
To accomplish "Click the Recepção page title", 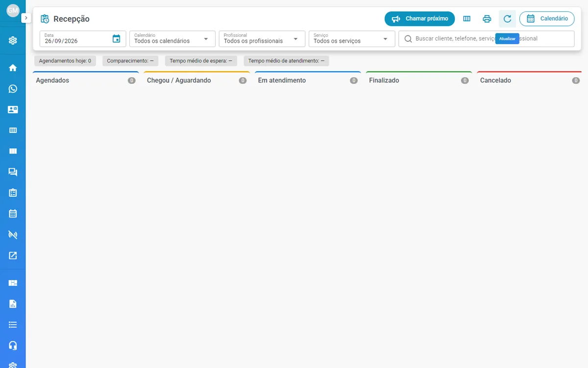I will 72,19.
